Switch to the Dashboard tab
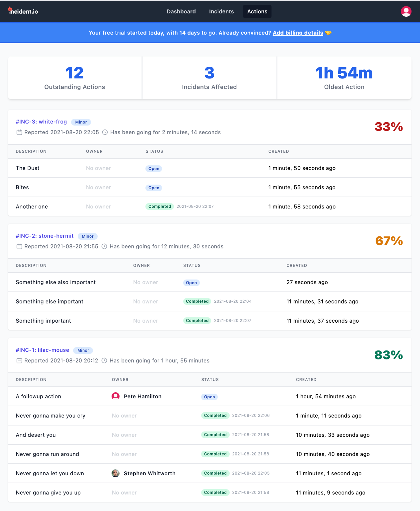 click(181, 11)
